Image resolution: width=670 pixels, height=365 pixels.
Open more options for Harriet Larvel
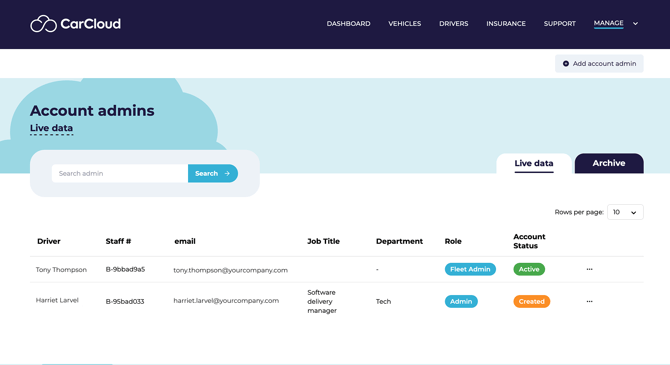[x=589, y=301]
